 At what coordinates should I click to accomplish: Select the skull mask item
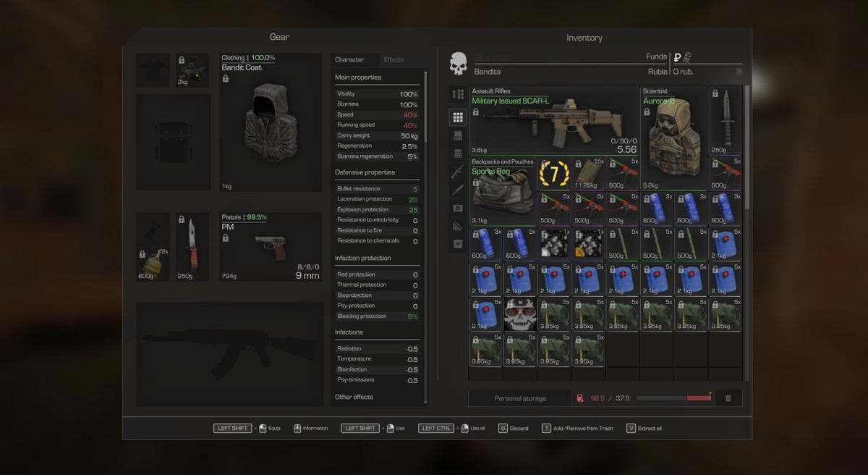coord(520,315)
